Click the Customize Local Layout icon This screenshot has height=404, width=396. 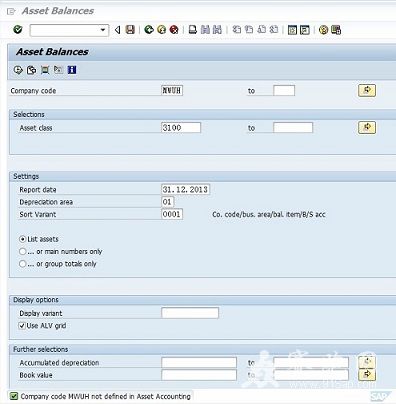tap(336, 30)
